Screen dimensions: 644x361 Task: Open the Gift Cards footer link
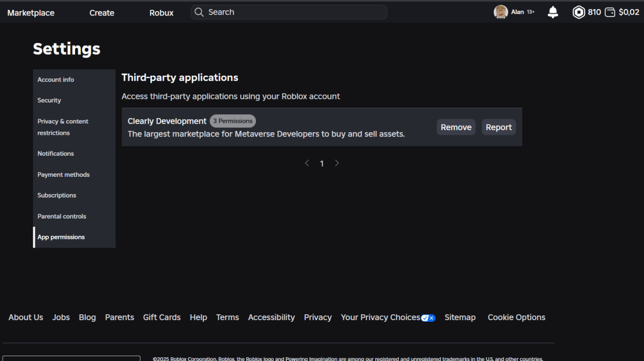pyautogui.click(x=162, y=317)
